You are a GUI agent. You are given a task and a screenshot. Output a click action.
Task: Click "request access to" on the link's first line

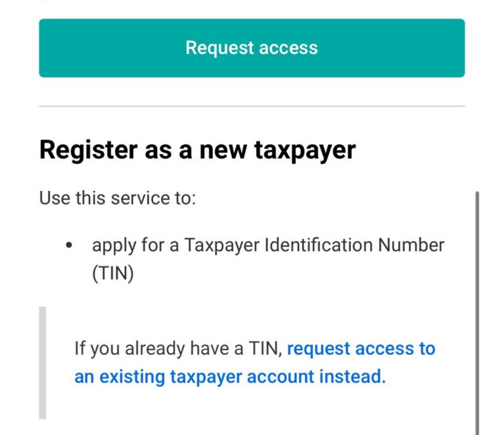click(x=360, y=349)
